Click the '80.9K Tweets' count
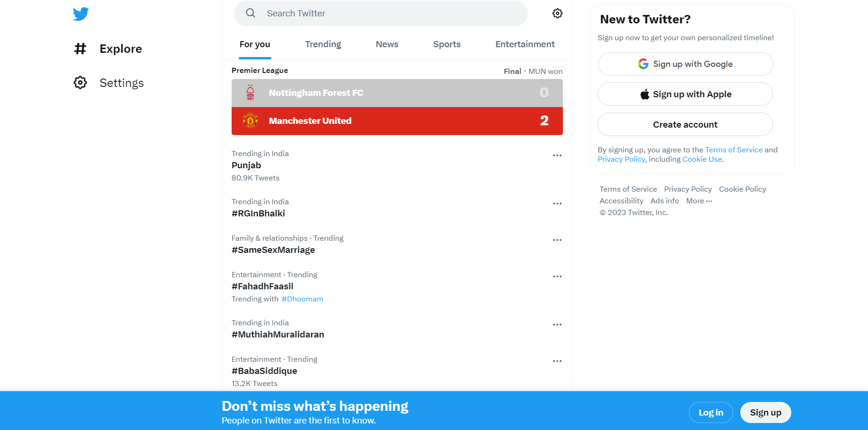 pyautogui.click(x=255, y=178)
